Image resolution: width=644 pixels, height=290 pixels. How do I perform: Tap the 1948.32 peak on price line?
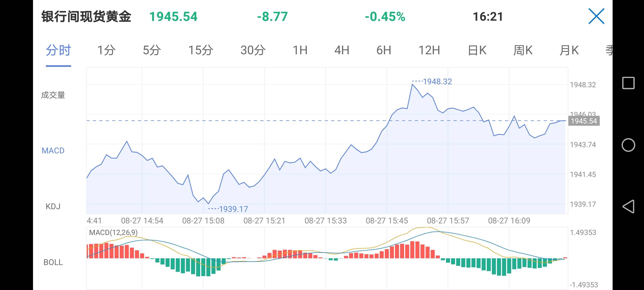coord(412,84)
